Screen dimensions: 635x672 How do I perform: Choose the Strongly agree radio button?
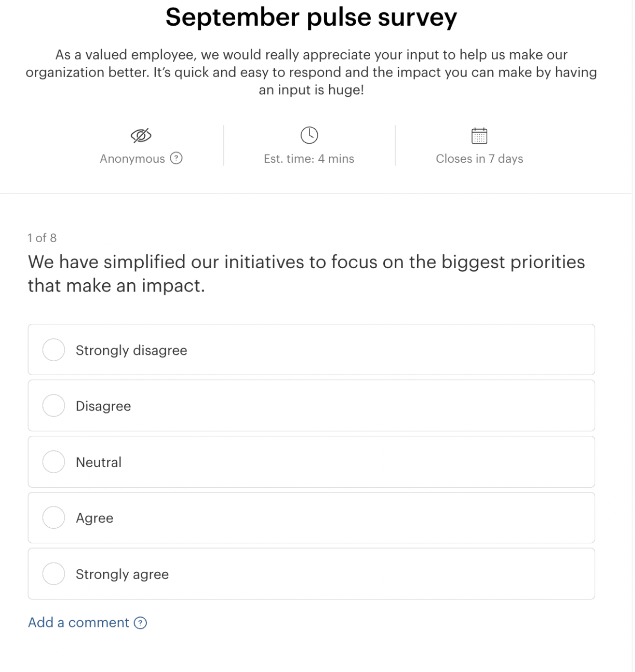click(x=54, y=574)
